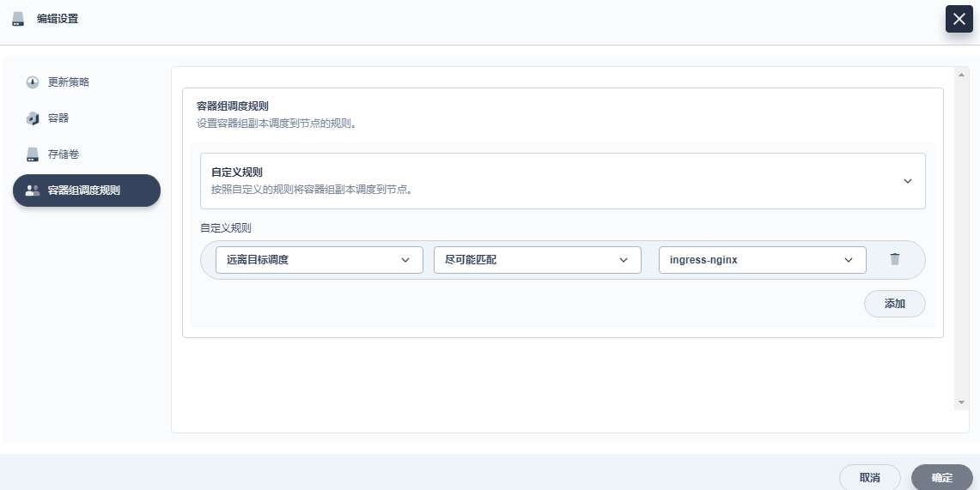Click the 编辑设置 dialog title
Screen dimensions: 980x490
tap(58, 20)
